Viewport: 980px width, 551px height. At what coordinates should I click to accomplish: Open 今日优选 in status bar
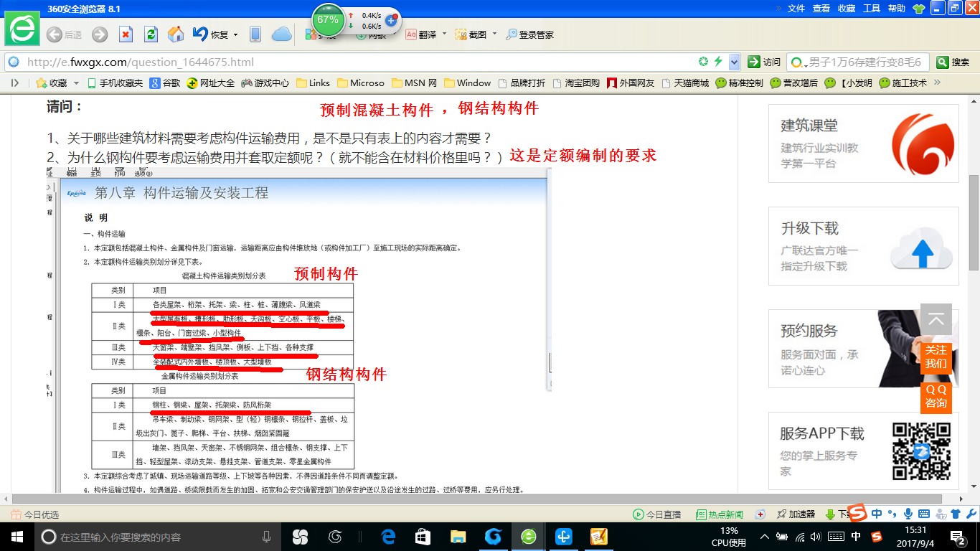coord(34,514)
